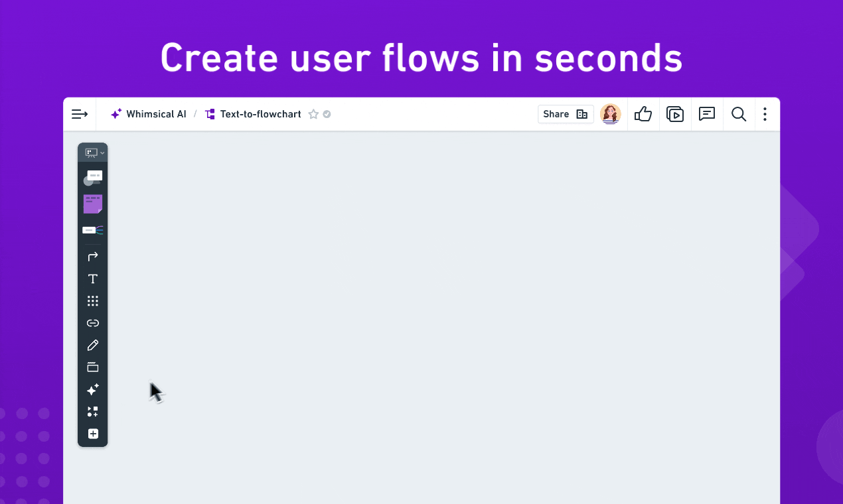Select the Text tool
This screenshot has height=504, width=843.
[x=93, y=279]
